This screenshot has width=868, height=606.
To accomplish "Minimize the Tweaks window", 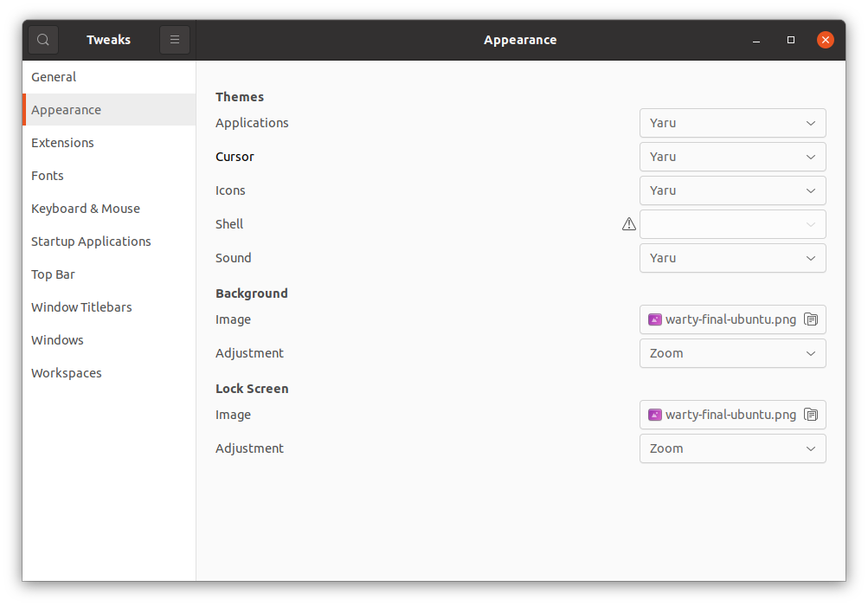I will [x=756, y=40].
